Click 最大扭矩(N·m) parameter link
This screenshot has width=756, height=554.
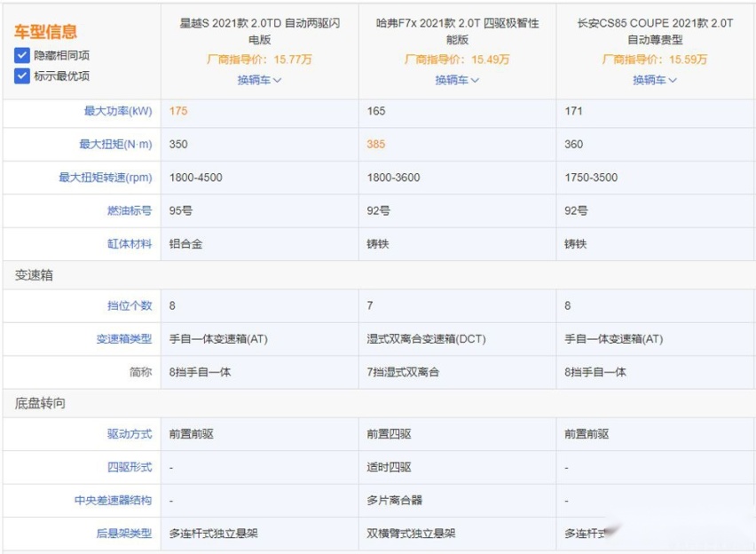click(x=115, y=145)
